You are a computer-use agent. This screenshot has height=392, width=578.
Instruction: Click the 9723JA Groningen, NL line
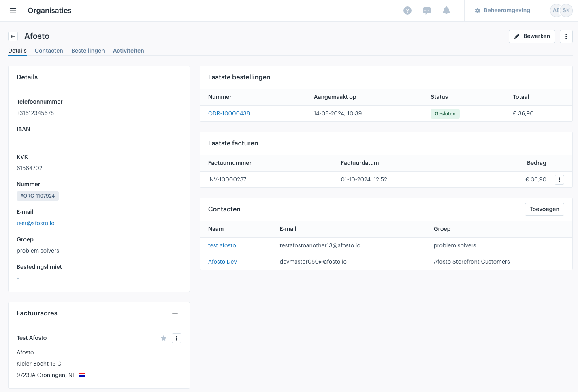[x=46, y=375]
